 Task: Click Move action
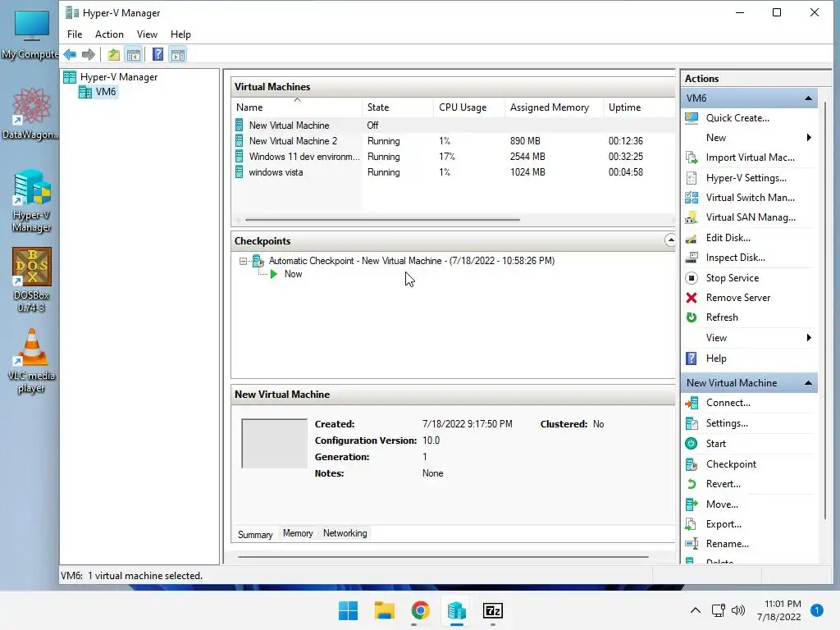[722, 504]
